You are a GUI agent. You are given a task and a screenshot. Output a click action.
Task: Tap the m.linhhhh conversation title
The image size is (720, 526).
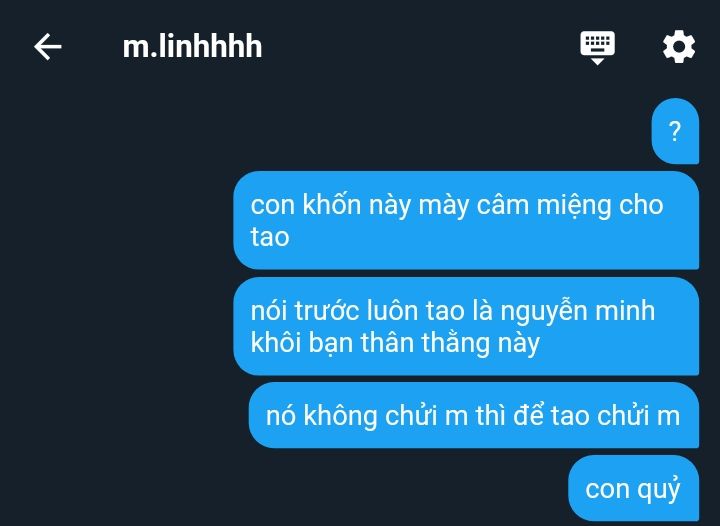(x=192, y=46)
